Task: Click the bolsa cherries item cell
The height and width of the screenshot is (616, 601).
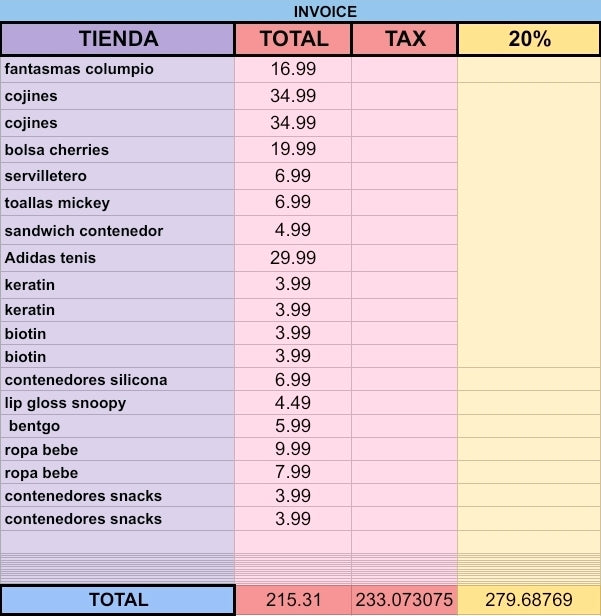Action: click(118, 150)
